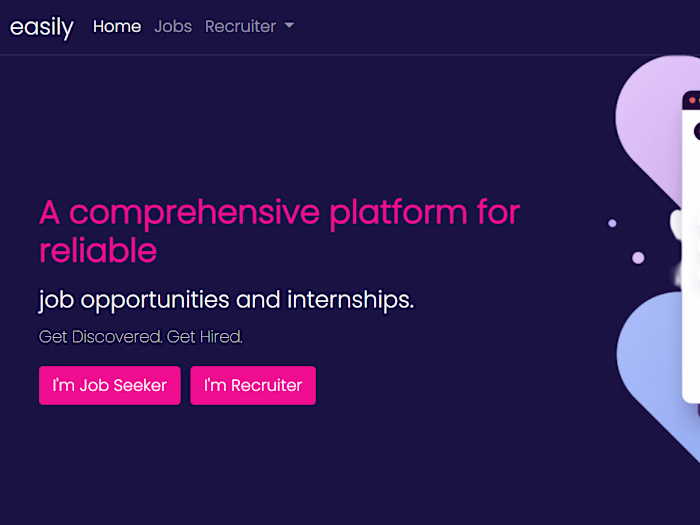Image resolution: width=700 pixels, height=525 pixels.
Task: Click the 'Get Discovered. Get Hired.' tagline
Action: (x=141, y=337)
